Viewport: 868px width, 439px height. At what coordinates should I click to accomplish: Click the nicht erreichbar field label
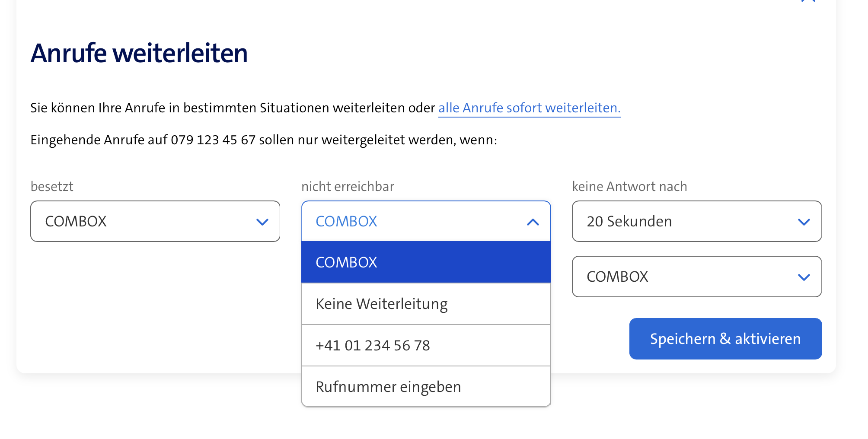[348, 187]
